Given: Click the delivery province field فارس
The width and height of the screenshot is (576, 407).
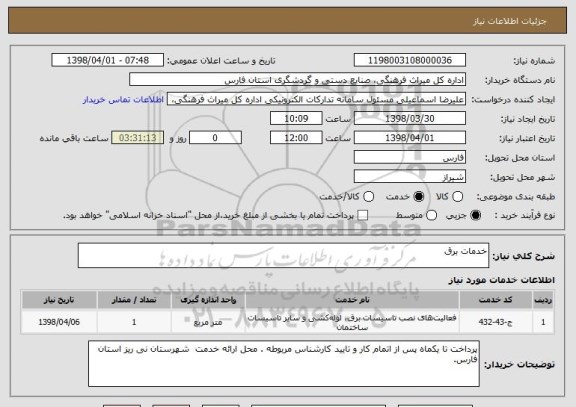Looking at the screenshot, I should 410,158.
